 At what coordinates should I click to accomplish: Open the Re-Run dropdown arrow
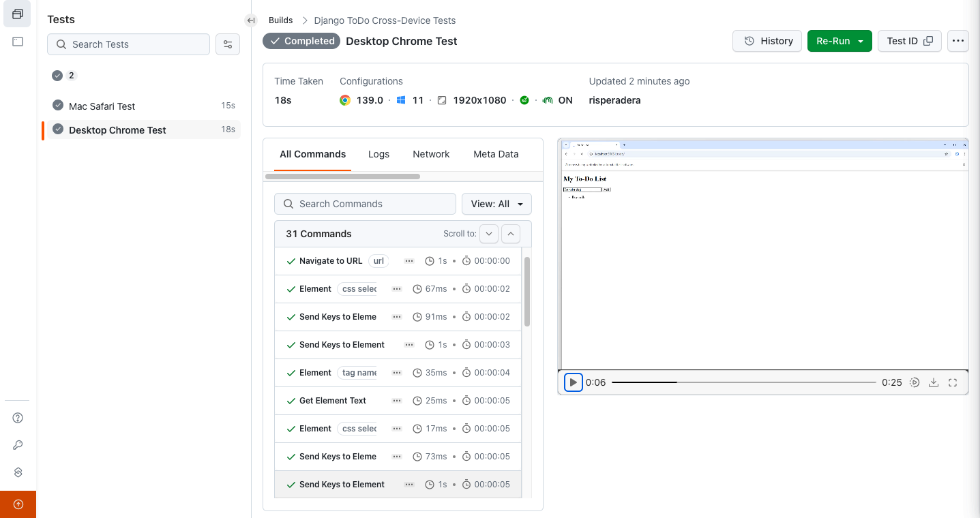(861, 41)
